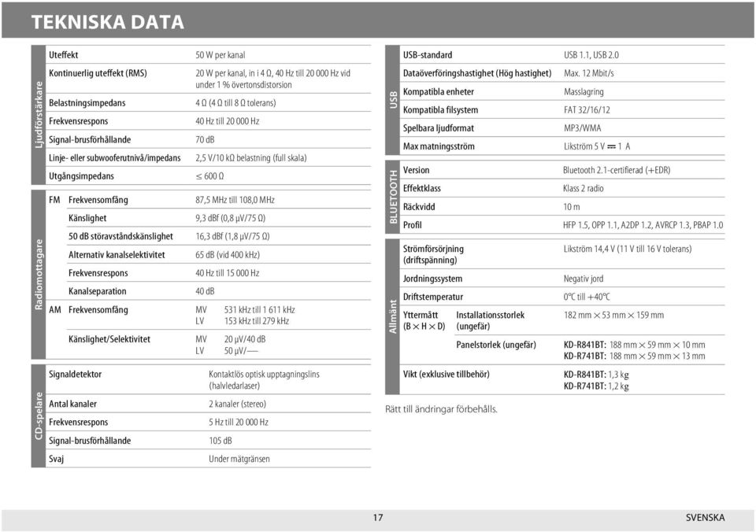Select the Dataöverföringshastighet (Hög hastighet) label

point(477,73)
